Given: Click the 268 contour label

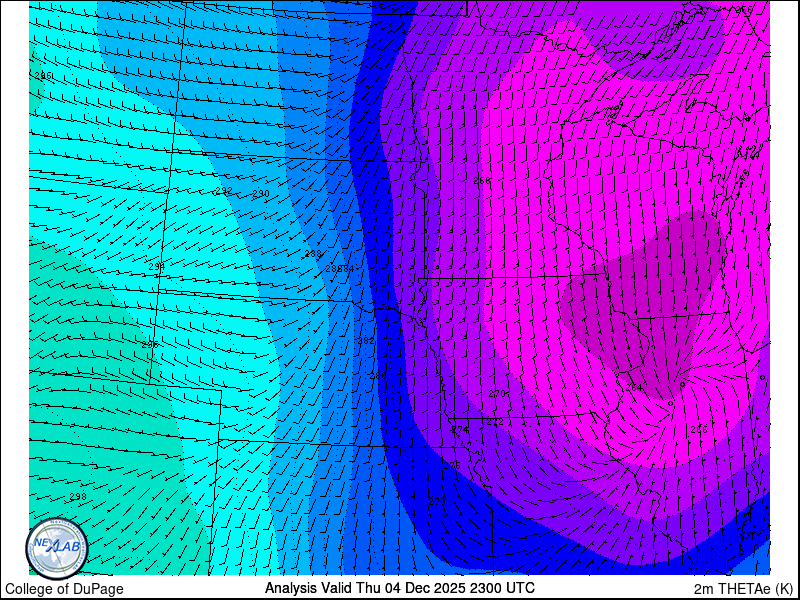Looking at the screenshot, I should tap(482, 181).
